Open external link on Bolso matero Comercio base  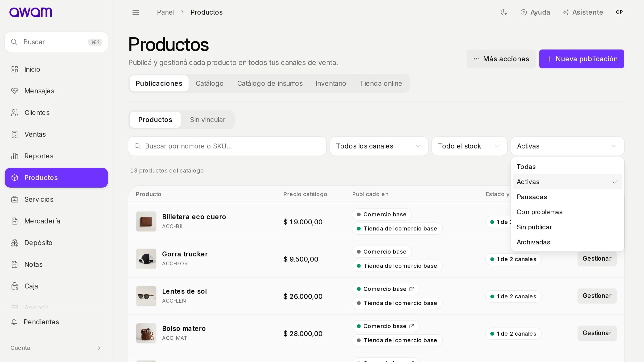click(x=412, y=326)
